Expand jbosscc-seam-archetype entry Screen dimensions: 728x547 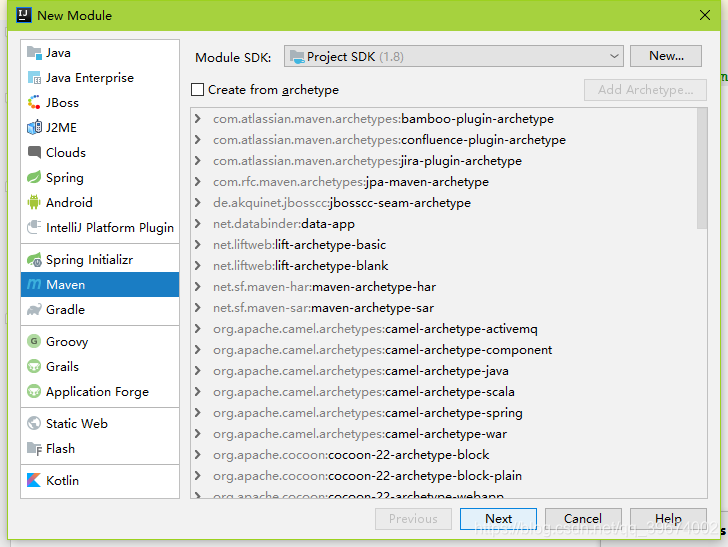tap(198, 203)
